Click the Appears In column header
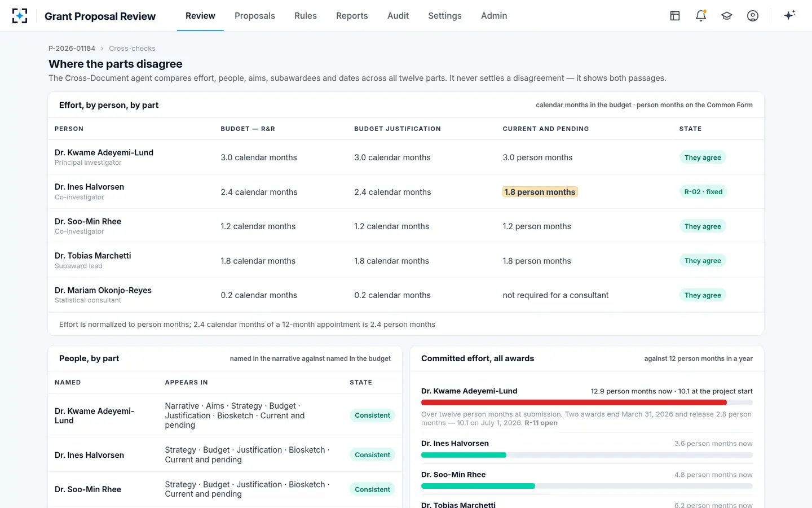This screenshot has width=812, height=508. tap(186, 383)
